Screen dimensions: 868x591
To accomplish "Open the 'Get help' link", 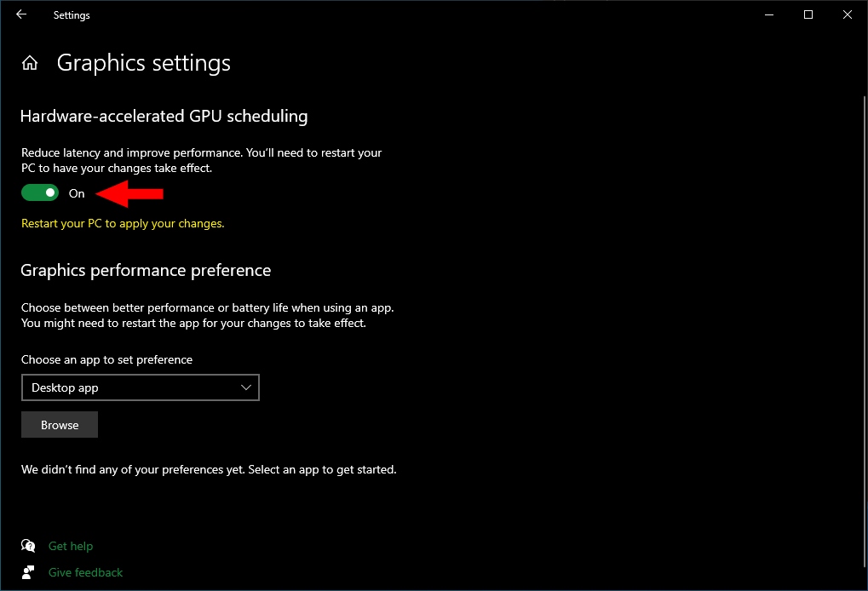I will 71,546.
